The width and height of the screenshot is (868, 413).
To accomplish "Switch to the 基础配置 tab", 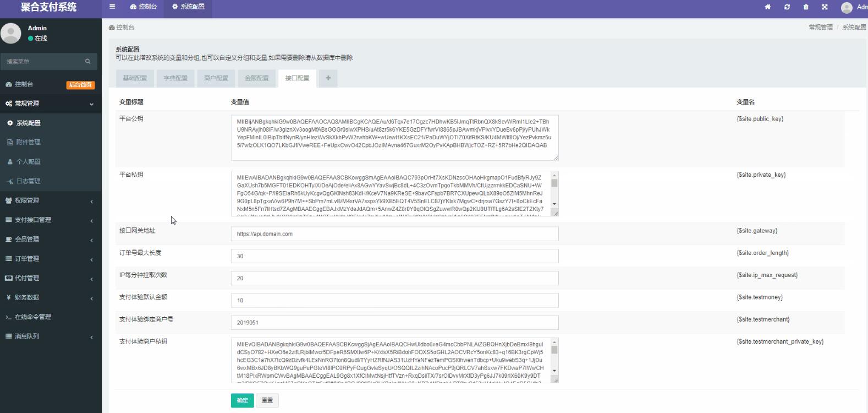I will click(x=135, y=78).
